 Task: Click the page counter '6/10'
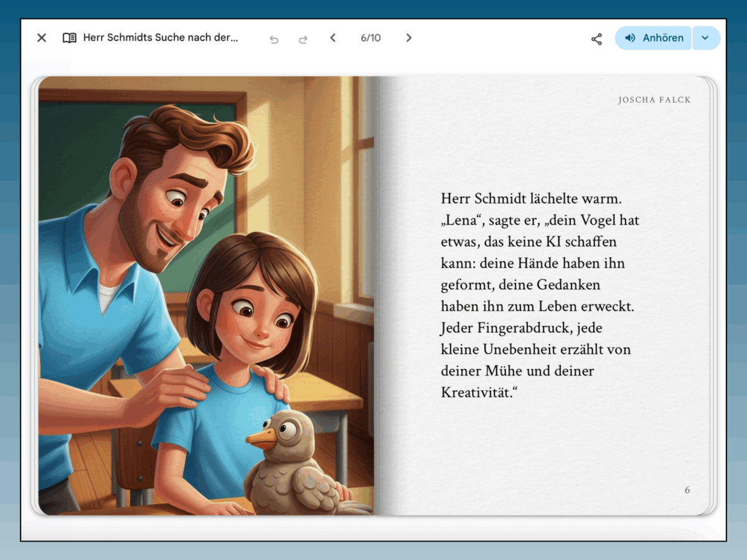370,38
